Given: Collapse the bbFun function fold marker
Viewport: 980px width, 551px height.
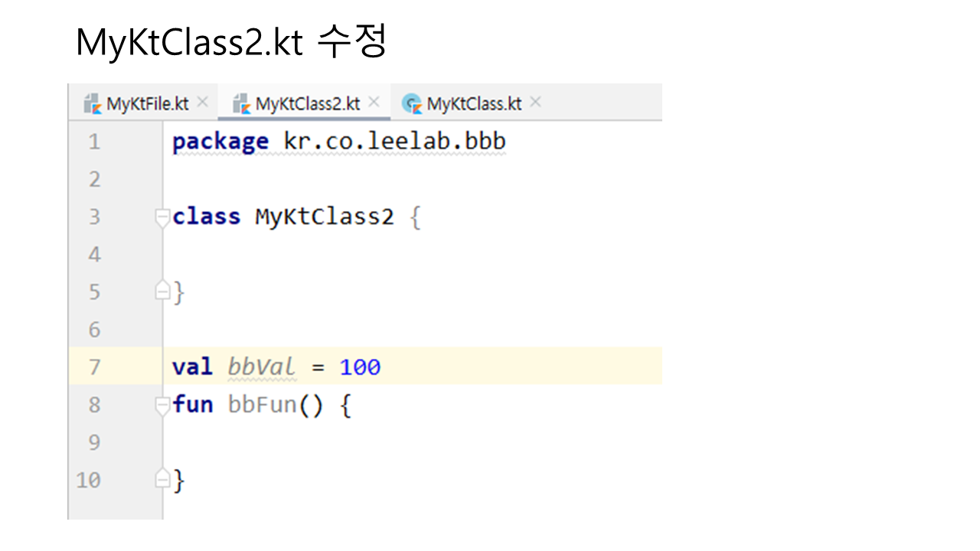Looking at the screenshot, I should coord(162,406).
